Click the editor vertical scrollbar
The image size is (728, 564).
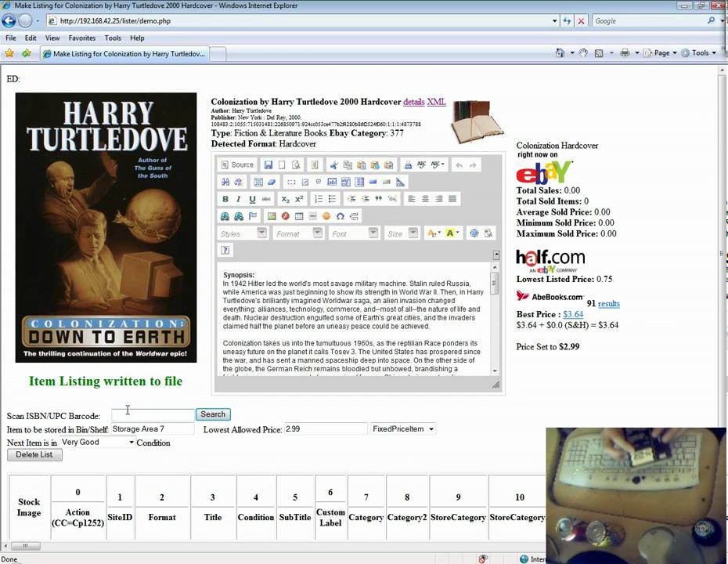pos(495,319)
